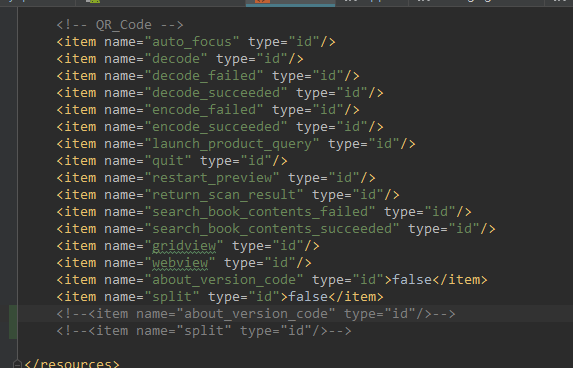Click the "quit" item name
The height and width of the screenshot is (368, 573).
168,161
